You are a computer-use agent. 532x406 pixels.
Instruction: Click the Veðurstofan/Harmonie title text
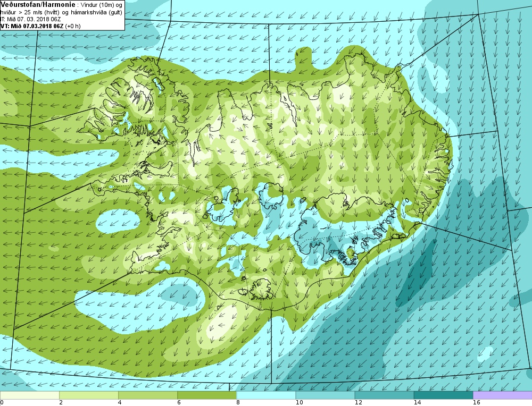pyautogui.click(x=37, y=5)
